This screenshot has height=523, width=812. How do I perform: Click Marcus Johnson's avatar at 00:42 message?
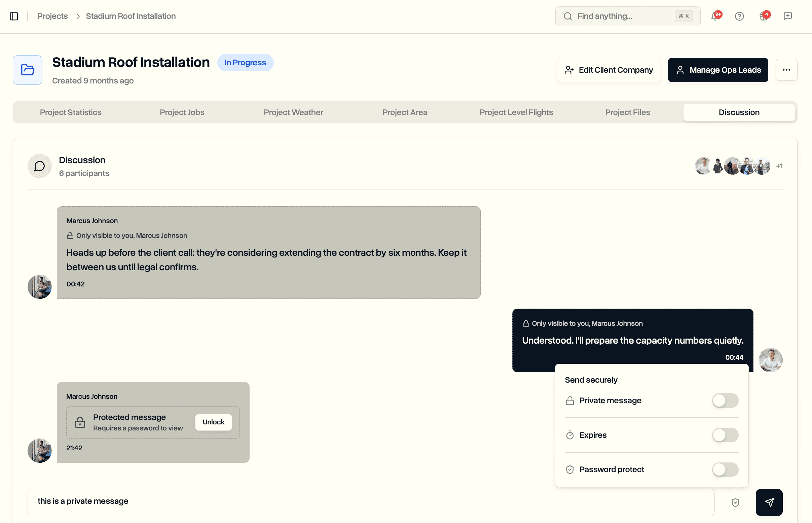[x=40, y=287]
